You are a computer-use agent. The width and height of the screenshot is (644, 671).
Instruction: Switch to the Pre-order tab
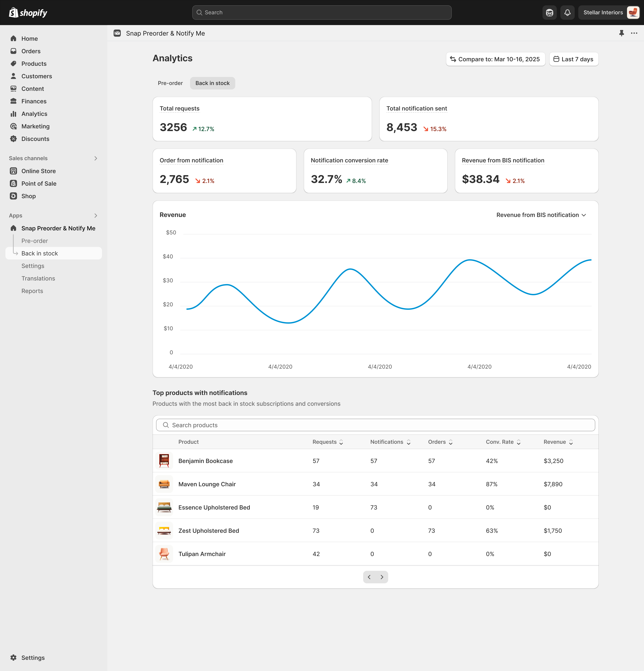(170, 83)
